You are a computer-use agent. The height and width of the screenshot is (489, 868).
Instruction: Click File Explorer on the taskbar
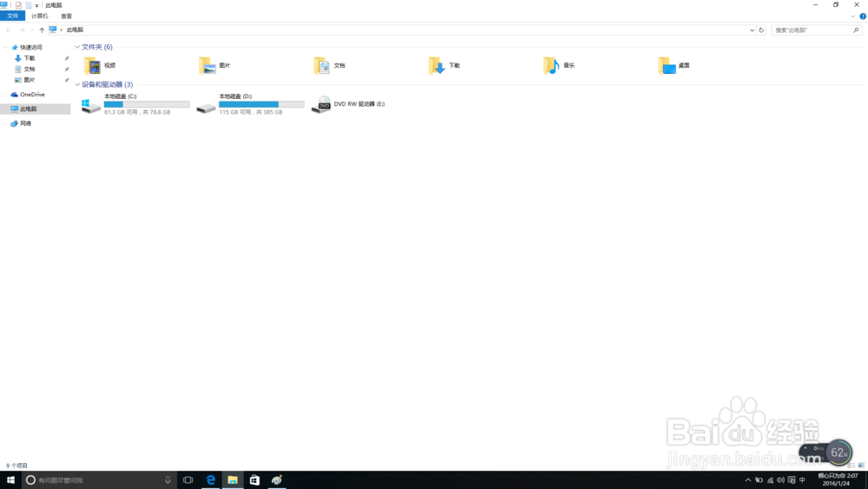click(x=233, y=480)
